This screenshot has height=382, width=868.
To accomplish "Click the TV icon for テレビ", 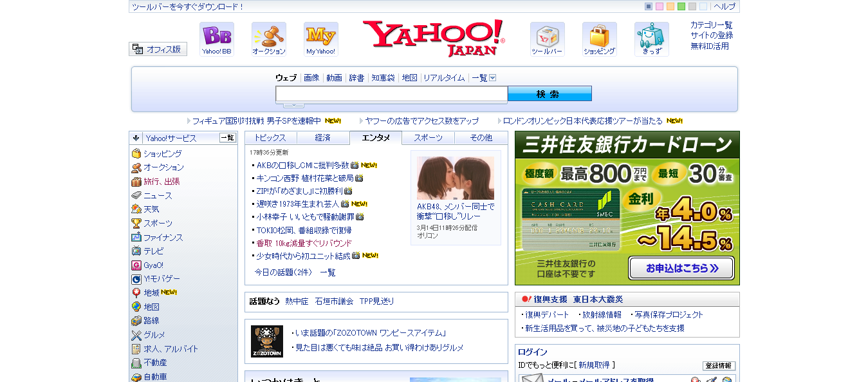I will coord(136,251).
